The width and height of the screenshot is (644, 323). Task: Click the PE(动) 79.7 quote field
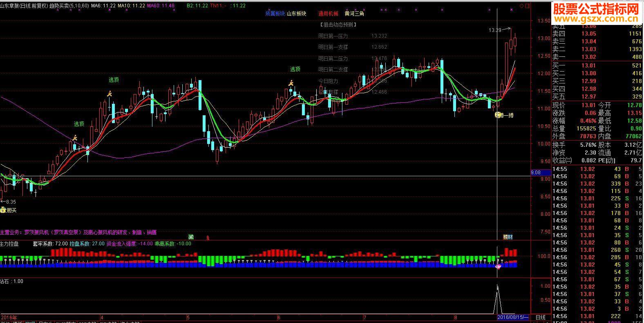[620, 160]
